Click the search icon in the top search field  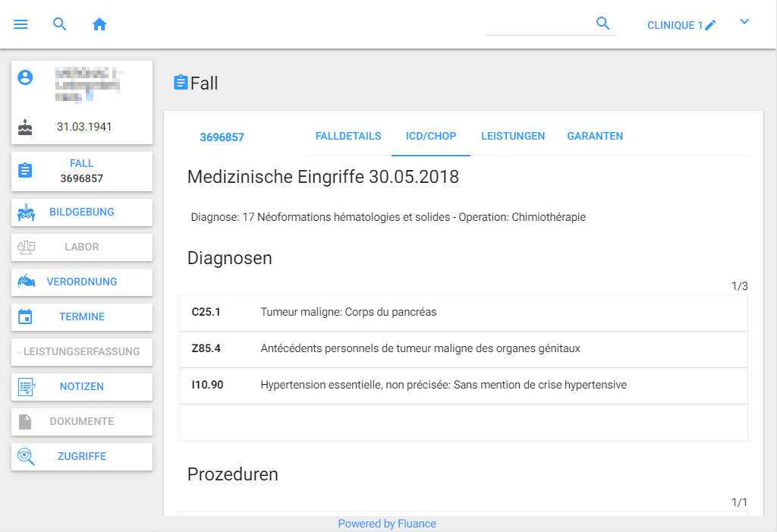pos(603,24)
